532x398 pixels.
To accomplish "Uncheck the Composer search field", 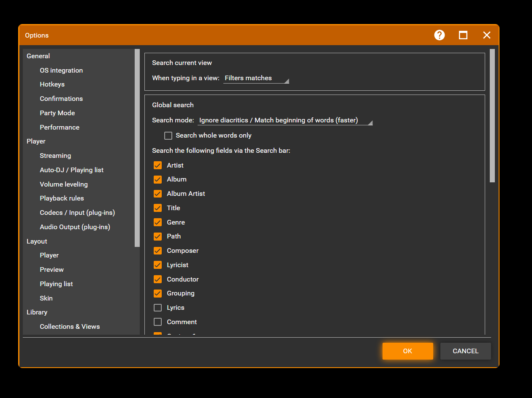I will [157, 251].
